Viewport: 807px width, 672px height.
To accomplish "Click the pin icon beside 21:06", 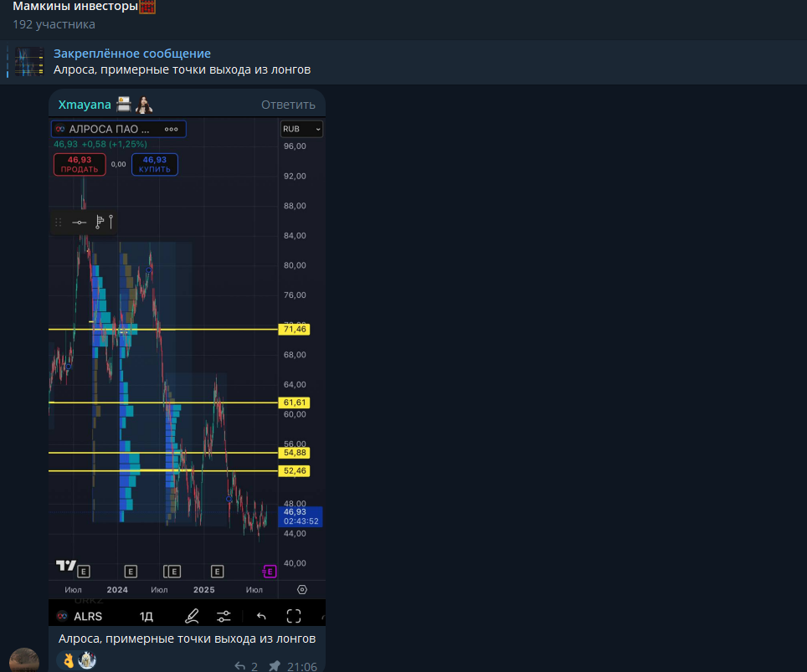I will pyautogui.click(x=275, y=666).
